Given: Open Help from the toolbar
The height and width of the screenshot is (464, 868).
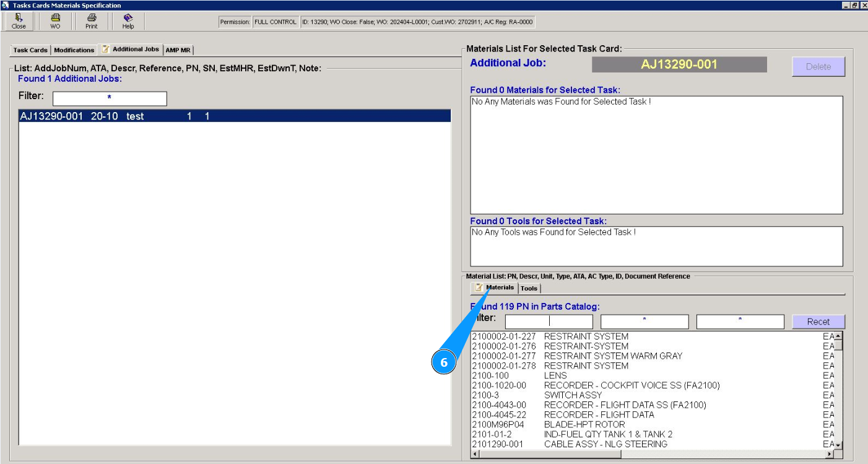Looking at the screenshot, I should tap(128, 21).
